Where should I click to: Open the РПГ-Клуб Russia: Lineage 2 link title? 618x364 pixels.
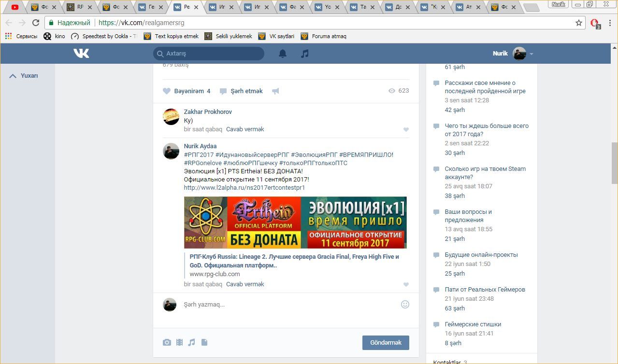coord(294,261)
